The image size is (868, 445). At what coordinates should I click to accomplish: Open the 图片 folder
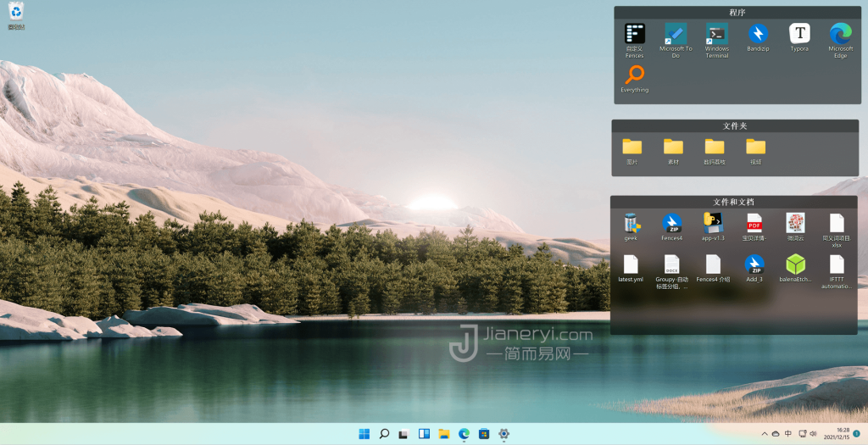click(x=632, y=147)
